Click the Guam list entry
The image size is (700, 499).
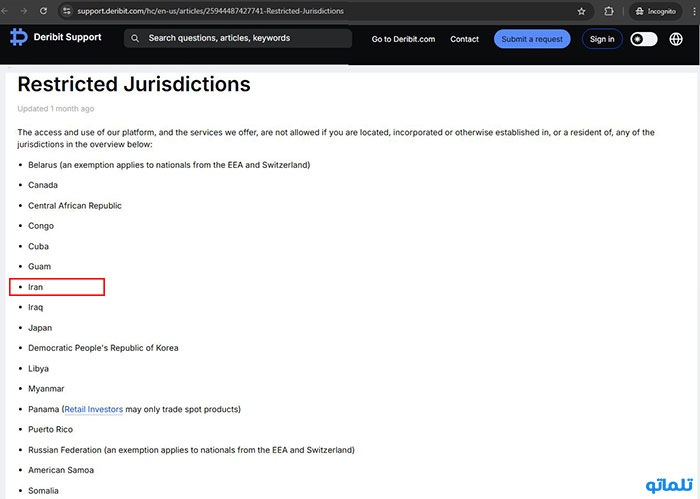[40, 266]
